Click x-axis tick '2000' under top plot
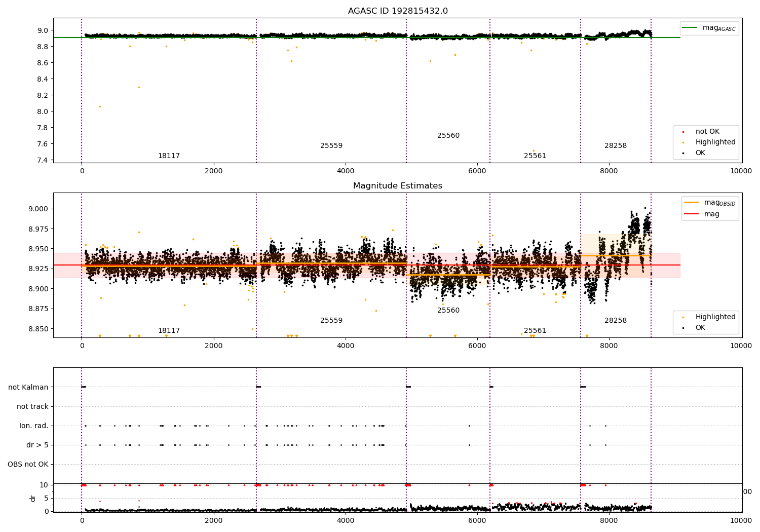The width and height of the screenshot is (760, 532). click(x=214, y=171)
